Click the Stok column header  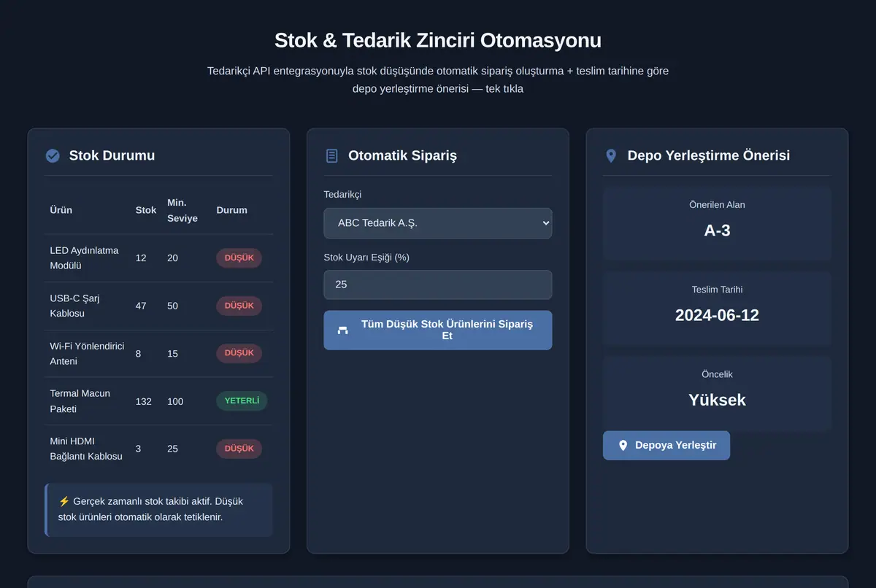pos(146,210)
